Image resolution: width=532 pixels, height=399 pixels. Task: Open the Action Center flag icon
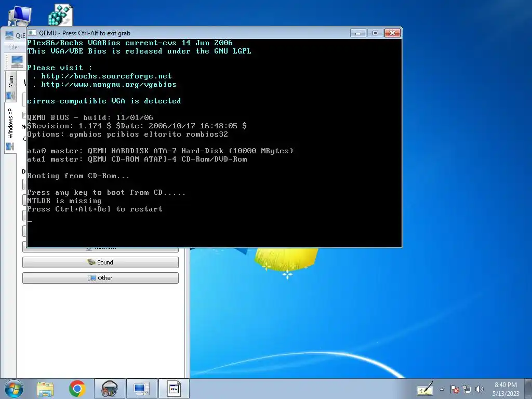[x=455, y=389]
